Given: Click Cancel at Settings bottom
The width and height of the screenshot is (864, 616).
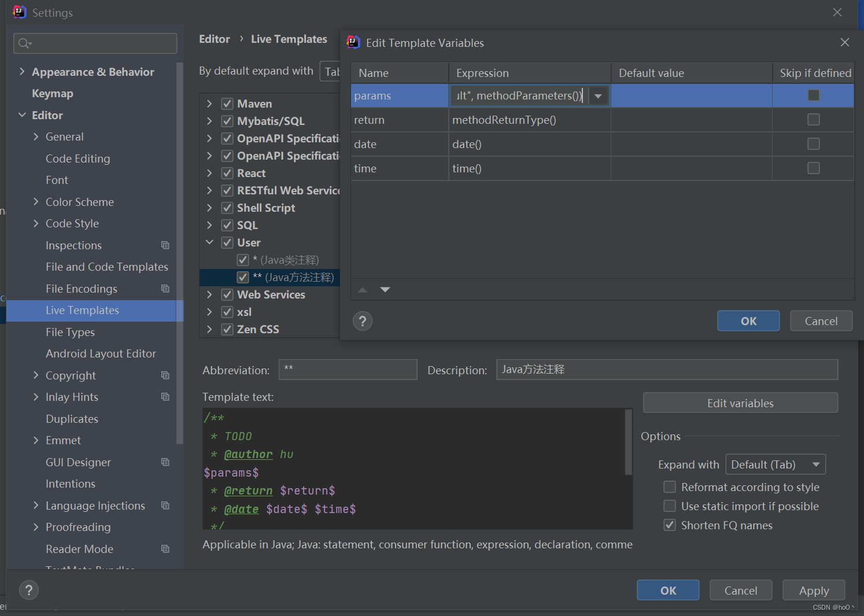Looking at the screenshot, I should point(741,591).
